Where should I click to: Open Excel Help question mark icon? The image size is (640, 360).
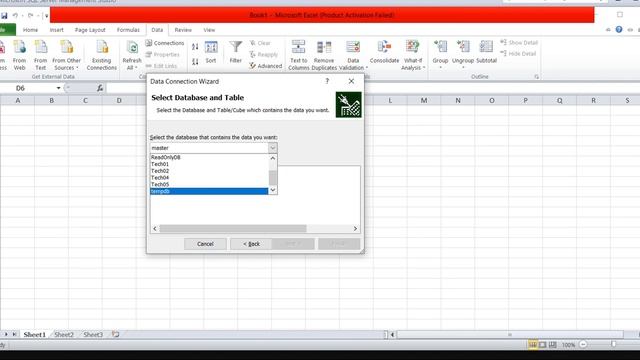tap(619, 30)
